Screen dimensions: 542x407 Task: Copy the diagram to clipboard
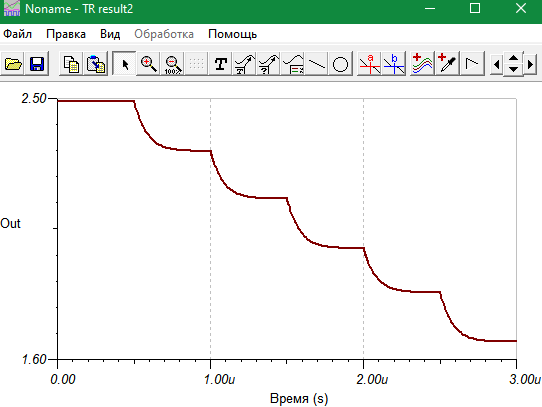72,64
